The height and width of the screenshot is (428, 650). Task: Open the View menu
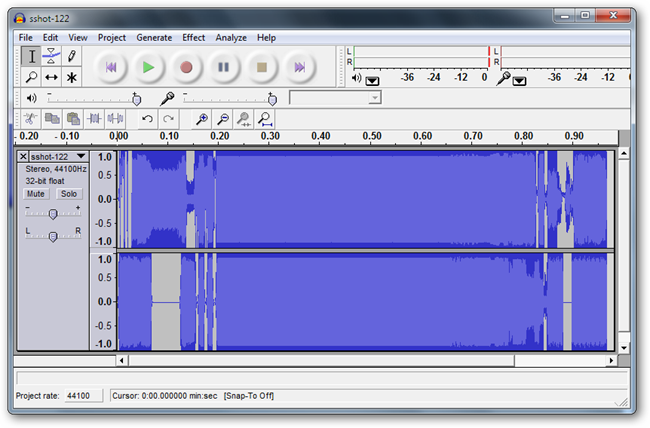(x=78, y=38)
